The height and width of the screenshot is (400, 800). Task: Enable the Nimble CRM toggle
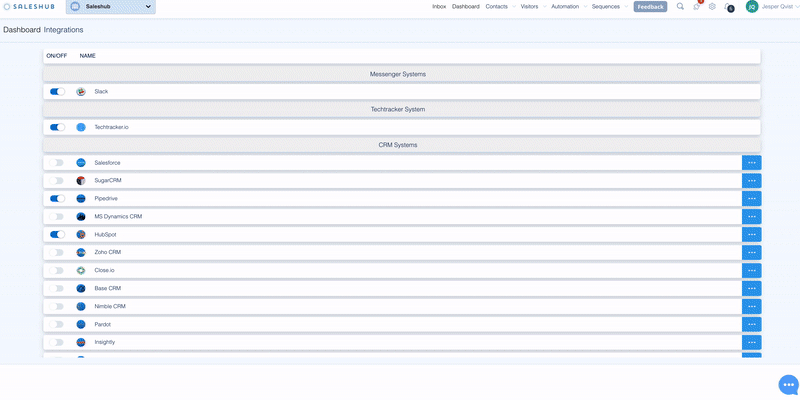(56, 307)
